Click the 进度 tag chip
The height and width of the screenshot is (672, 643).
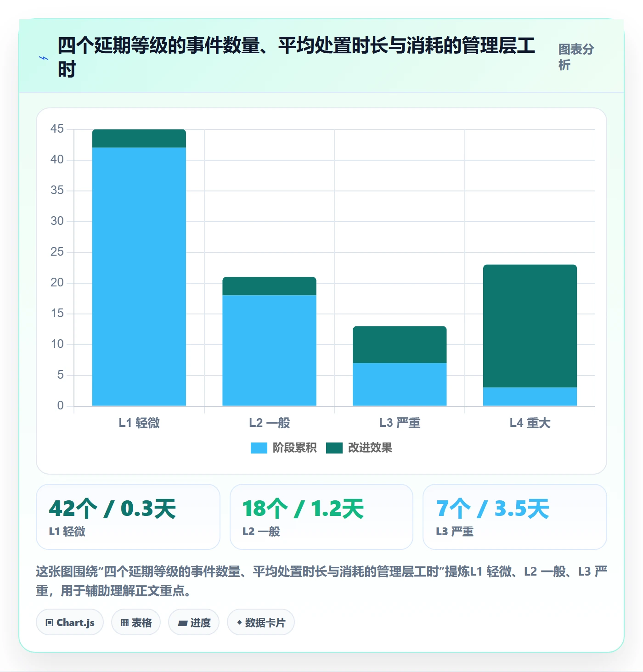(194, 622)
